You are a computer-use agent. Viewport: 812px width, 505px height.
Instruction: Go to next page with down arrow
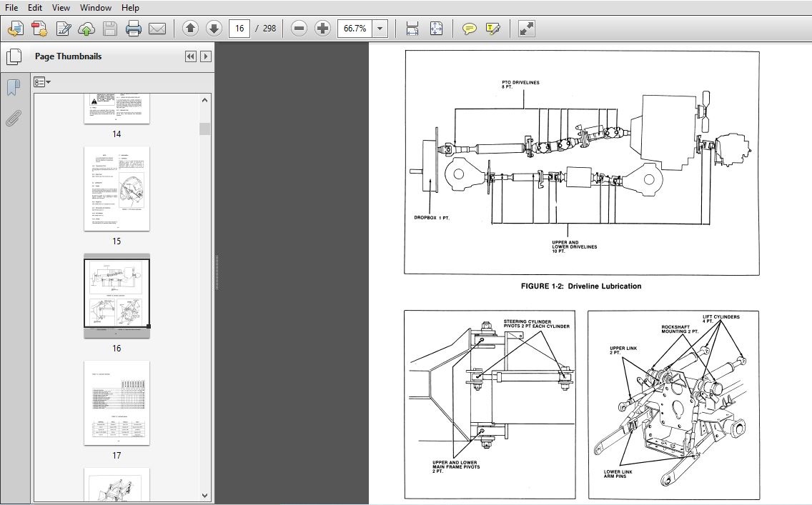(x=214, y=28)
